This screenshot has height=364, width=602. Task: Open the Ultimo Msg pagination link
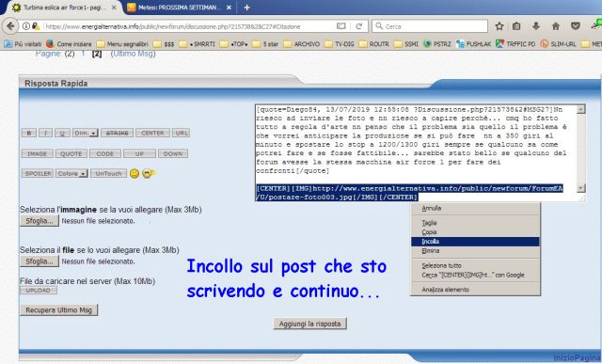133,54
